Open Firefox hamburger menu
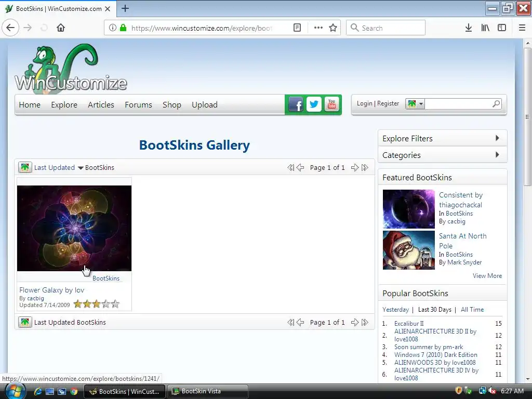Viewport: 532px width, 399px height. [x=522, y=28]
